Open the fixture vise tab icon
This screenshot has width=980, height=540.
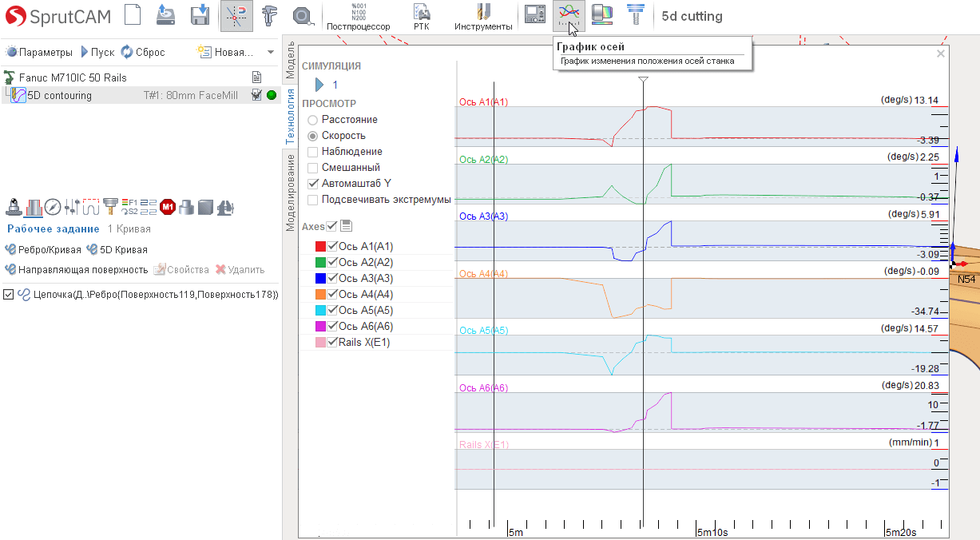224,207
